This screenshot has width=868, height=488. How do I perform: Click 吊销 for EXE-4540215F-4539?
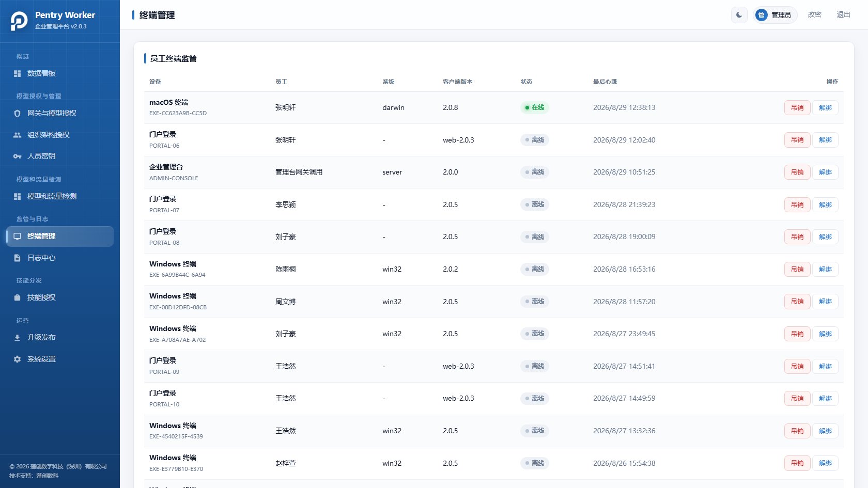click(797, 431)
